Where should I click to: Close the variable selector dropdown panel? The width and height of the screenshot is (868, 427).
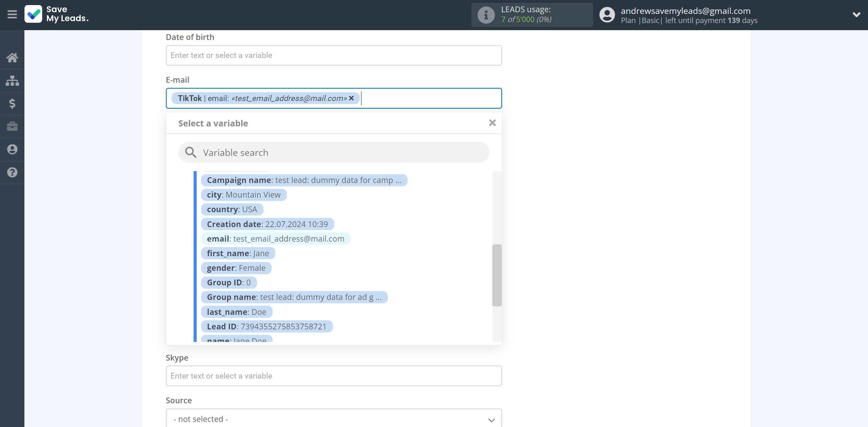pyautogui.click(x=491, y=123)
